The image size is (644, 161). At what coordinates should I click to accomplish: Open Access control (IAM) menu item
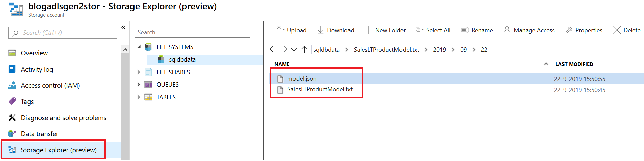(x=50, y=85)
